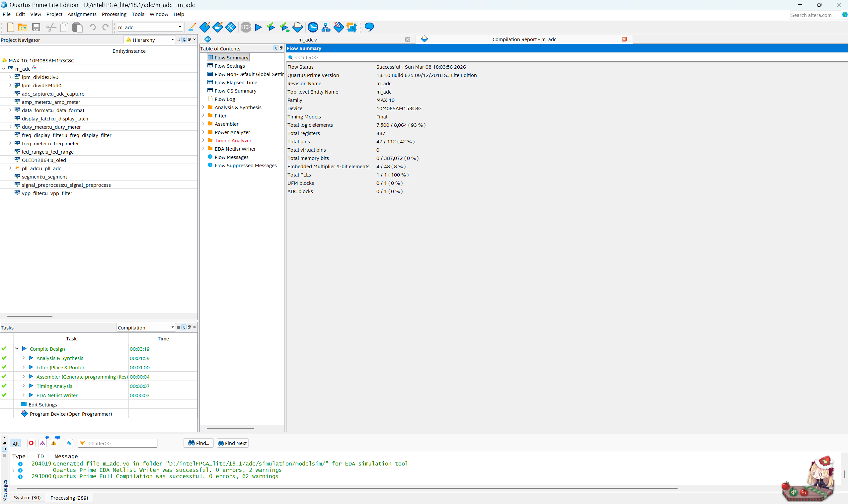Open the RTL hierarchy viewer icon

click(x=326, y=27)
